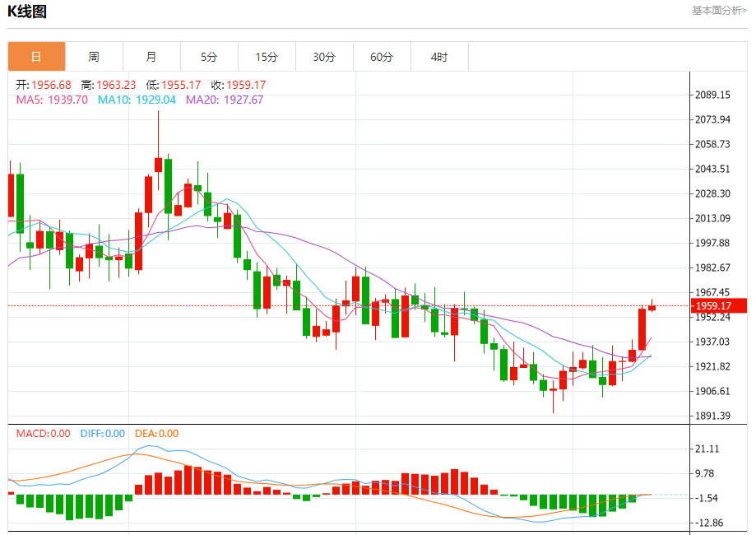Image resolution: width=756 pixels, height=535 pixels.
Task: Select the 日 daily chart tab
Action: pyautogui.click(x=37, y=57)
